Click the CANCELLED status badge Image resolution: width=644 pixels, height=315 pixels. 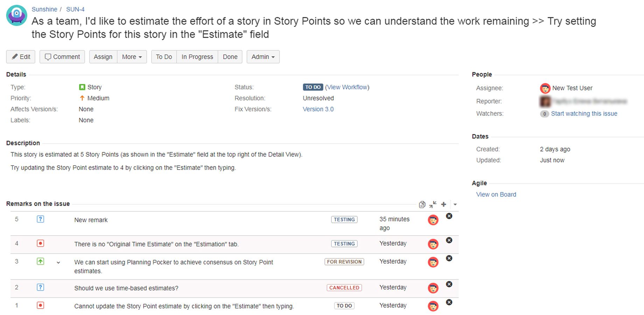tap(344, 287)
